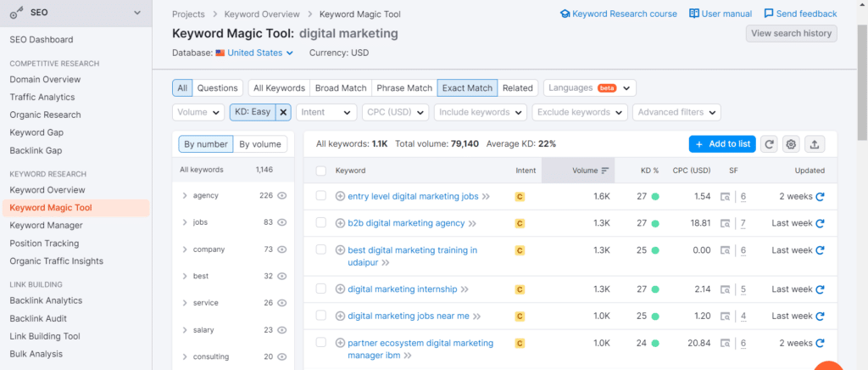Image resolution: width=868 pixels, height=370 pixels.
Task: Check digital marketing jobs near me row
Action: coord(321,315)
